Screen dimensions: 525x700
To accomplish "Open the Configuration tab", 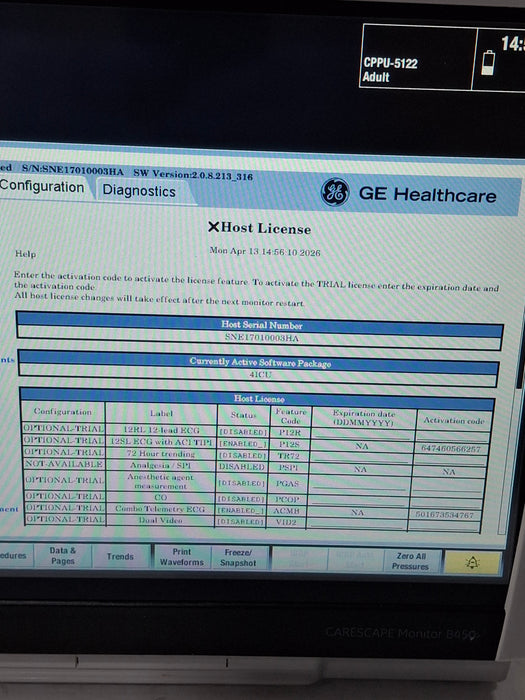I will pyautogui.click(x=44, y=187).
